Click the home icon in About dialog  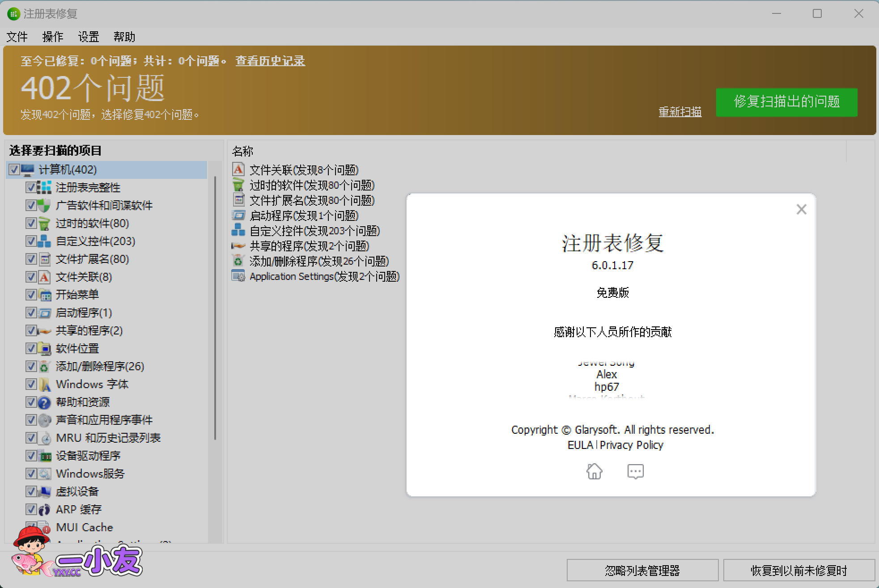(594, 471)
